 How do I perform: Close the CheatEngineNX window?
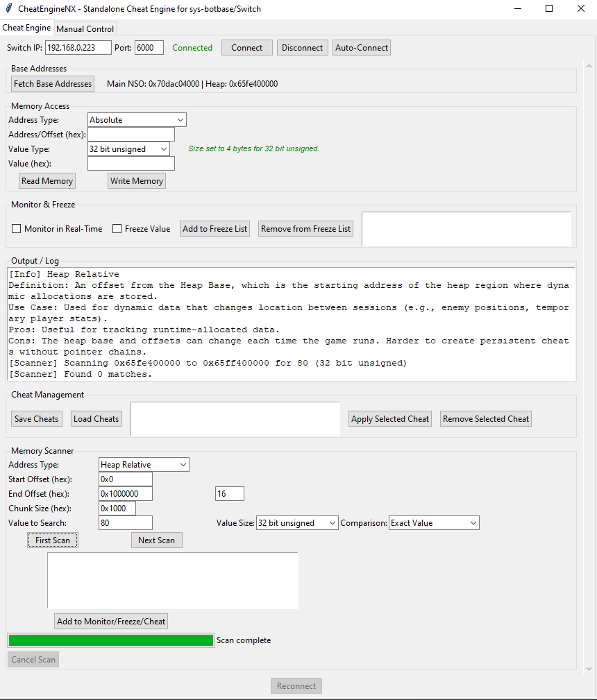[x=581, y=8]
